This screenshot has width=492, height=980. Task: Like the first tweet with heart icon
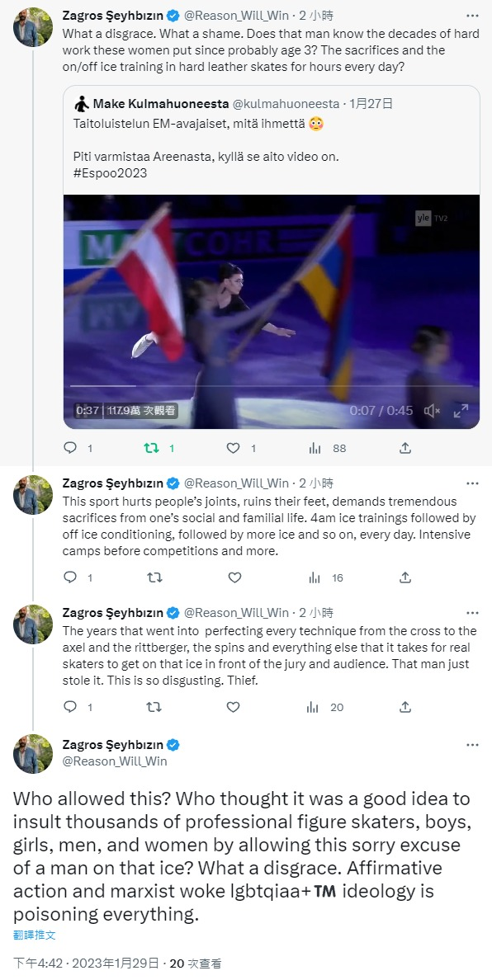coord(233,448)
